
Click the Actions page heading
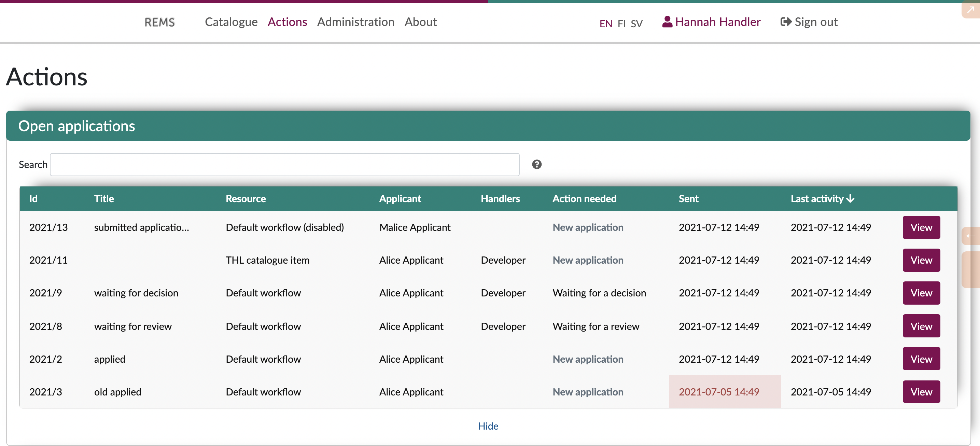(x=46, y=77)
